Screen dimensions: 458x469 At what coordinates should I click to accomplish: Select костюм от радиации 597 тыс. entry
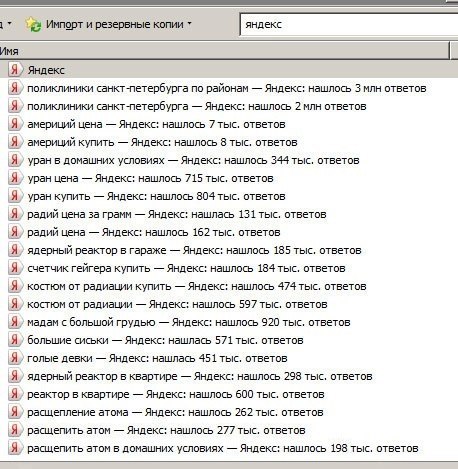click(177, 304)
